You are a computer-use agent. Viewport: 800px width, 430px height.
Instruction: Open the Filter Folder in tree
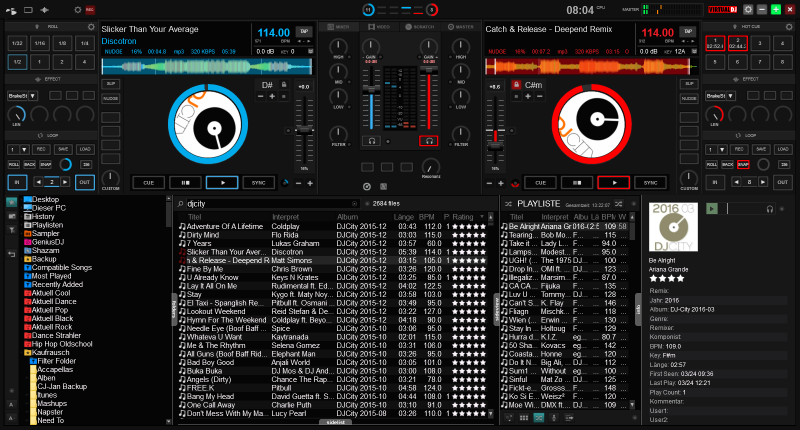pos(56,361)
